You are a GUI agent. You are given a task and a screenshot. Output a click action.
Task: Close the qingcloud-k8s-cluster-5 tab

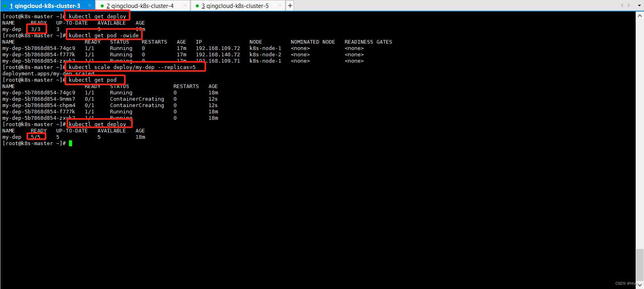coord(280,6)
